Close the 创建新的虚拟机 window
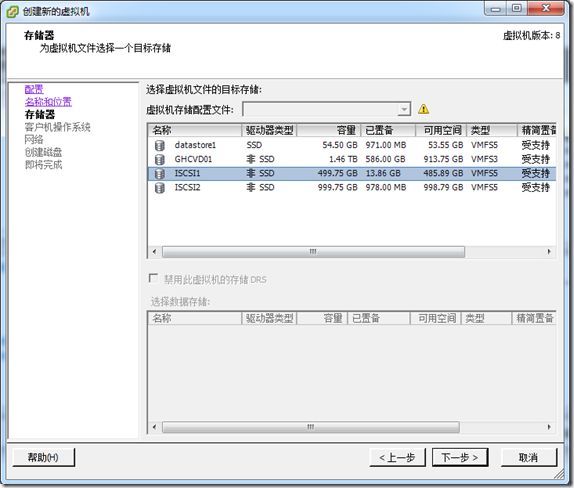The image size is (574, 488). point(545,9)
